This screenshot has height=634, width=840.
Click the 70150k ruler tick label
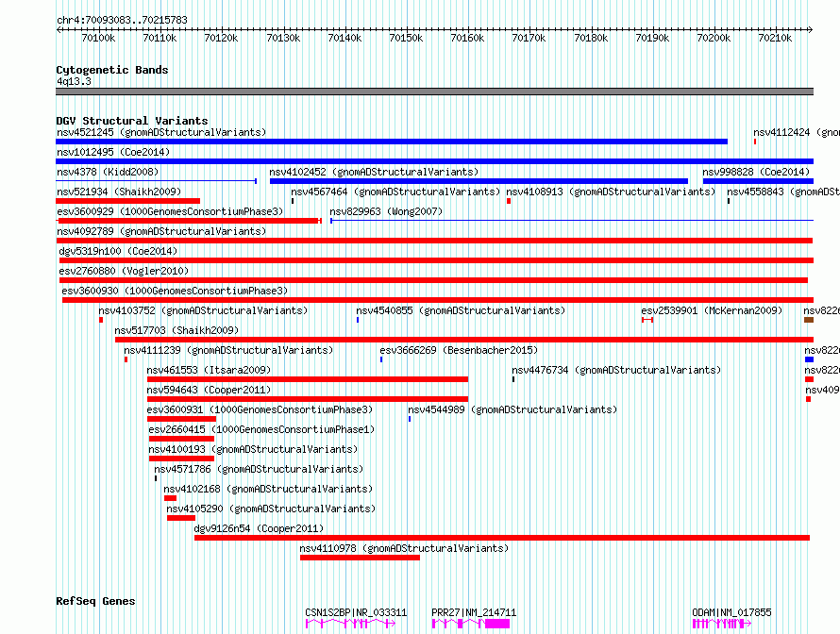pyautogui.click(x=406, y=38)
